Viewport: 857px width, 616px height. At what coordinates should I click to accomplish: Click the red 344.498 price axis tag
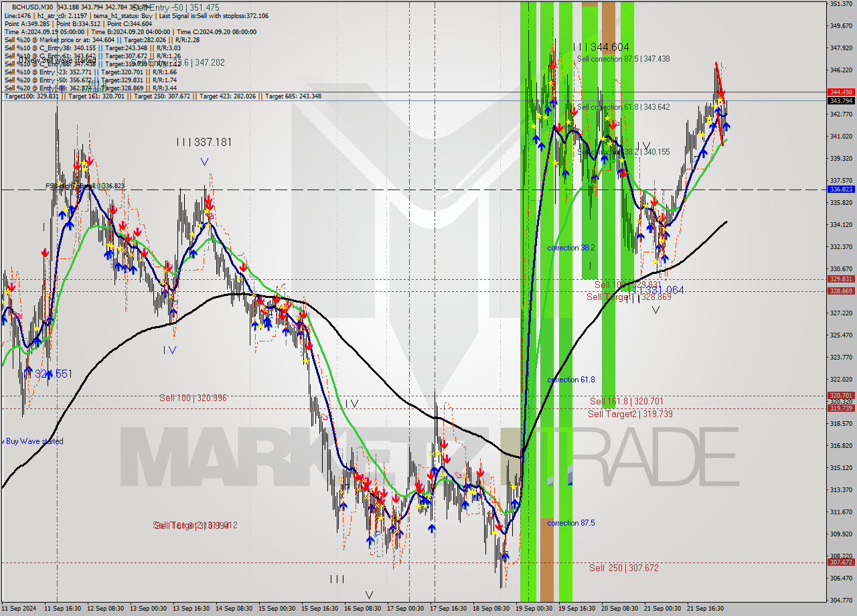coord(841,92)
